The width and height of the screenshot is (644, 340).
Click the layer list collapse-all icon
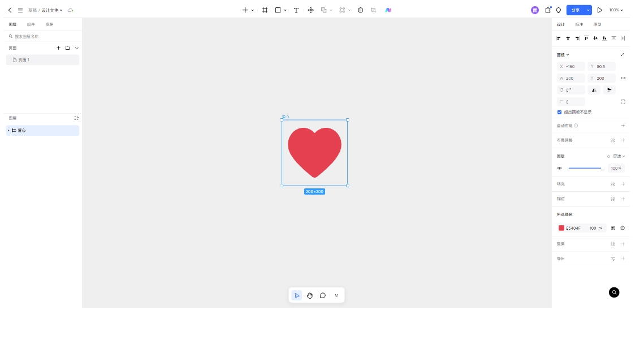76,118
